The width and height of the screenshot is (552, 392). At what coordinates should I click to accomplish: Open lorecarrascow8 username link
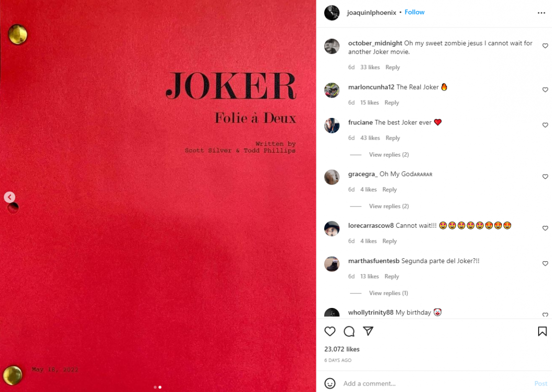(x=370, y=225)
